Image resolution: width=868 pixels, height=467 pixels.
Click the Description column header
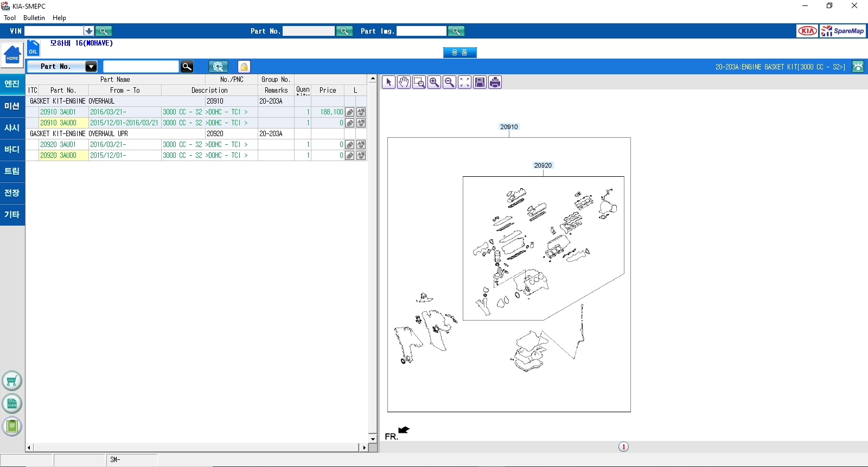pyautogui.click(x=209, y=91)
